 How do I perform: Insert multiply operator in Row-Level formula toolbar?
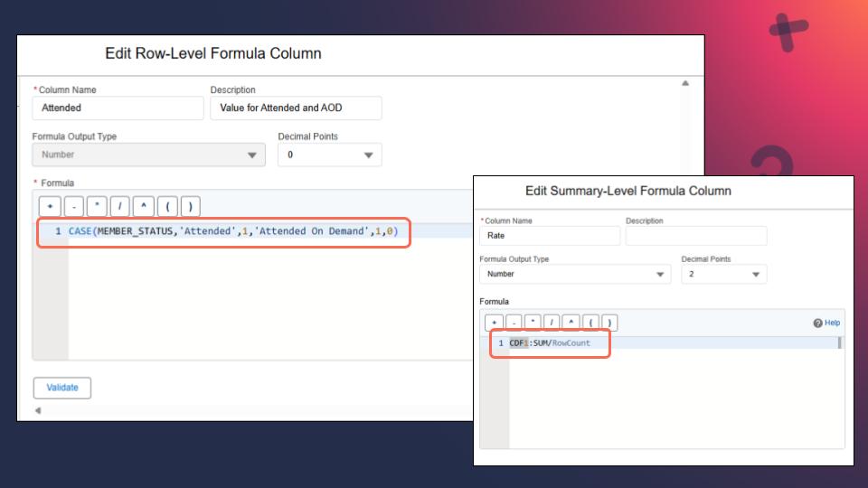(x=98, y=206)
